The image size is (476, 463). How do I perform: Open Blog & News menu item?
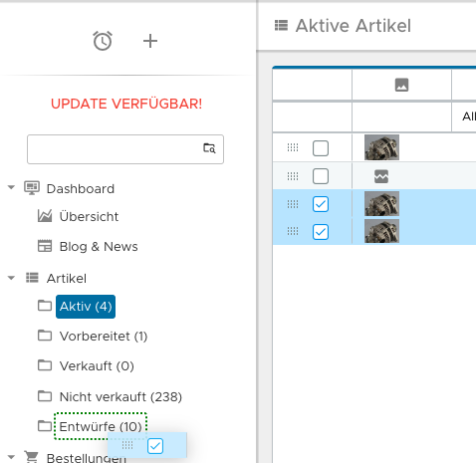pos(99,246)
